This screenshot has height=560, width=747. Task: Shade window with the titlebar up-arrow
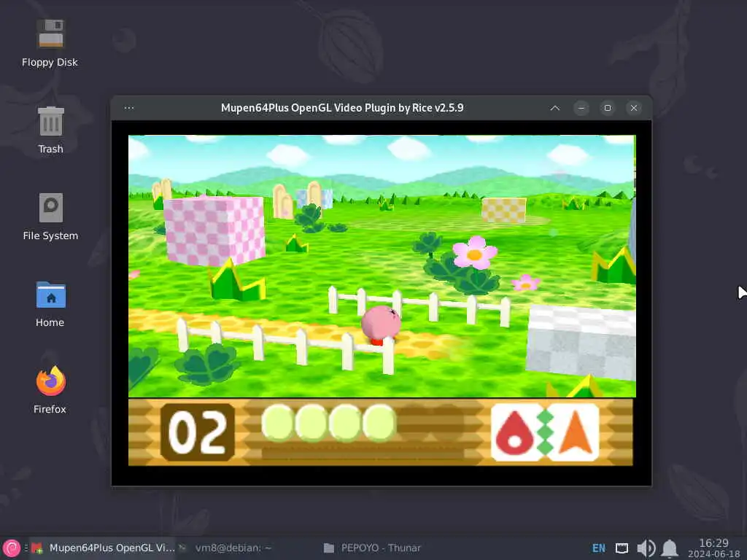click(x=555, y=108)
